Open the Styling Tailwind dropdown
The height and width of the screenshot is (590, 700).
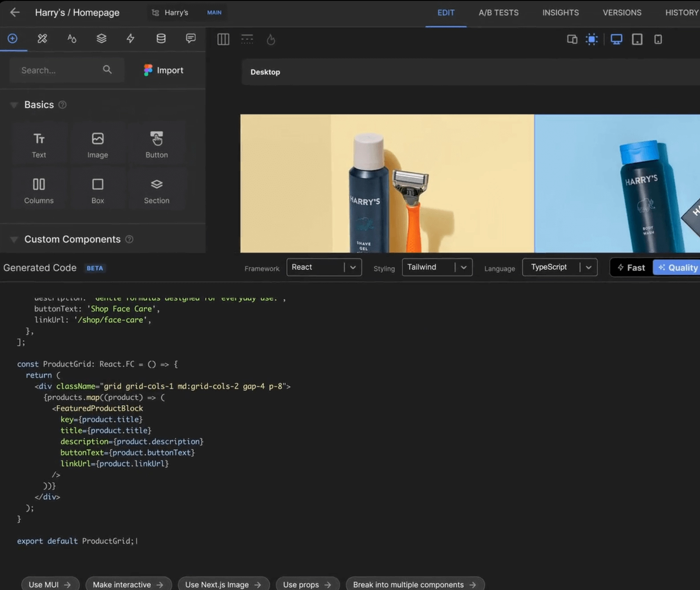(x=437, y=267)
